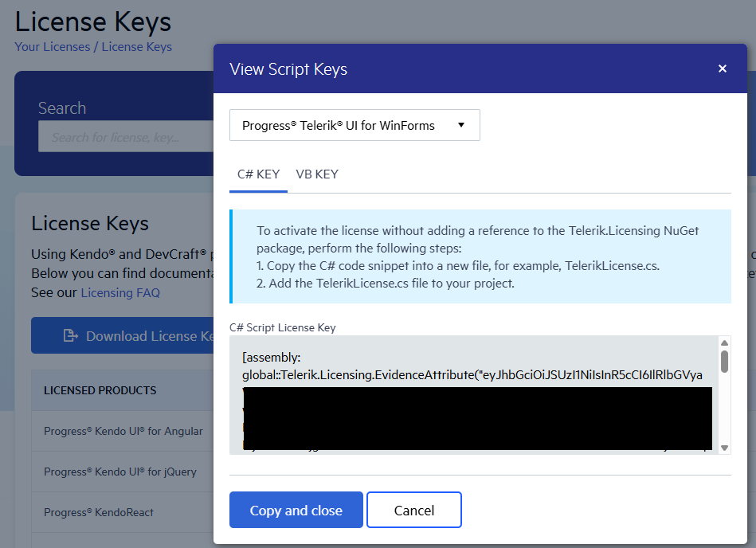The width and height of the screenshot is (756, 548).
Task: Open the Licensing FAQ link
Action: tap(120, 292)
